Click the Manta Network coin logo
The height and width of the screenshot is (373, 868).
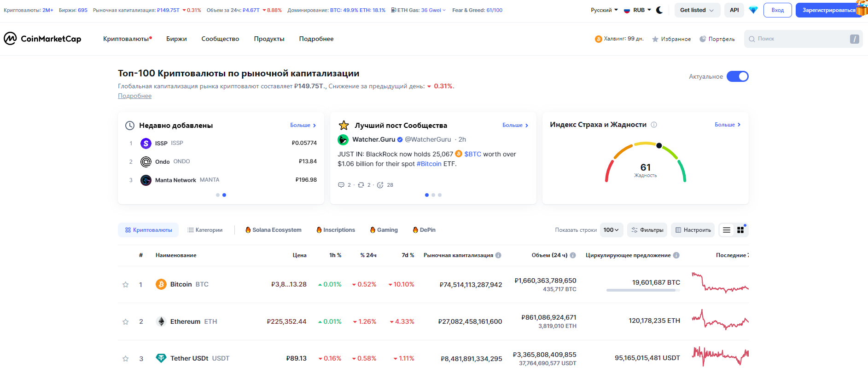click(146, 180)
